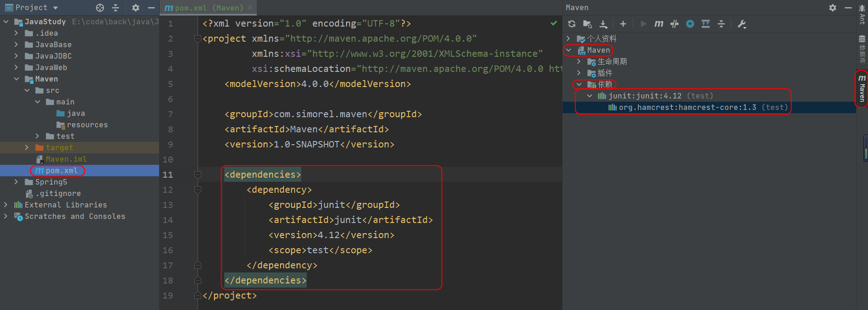868x310 pixels.
Task: Toggle Skip Tests mode
Action: tap(674, 24)
